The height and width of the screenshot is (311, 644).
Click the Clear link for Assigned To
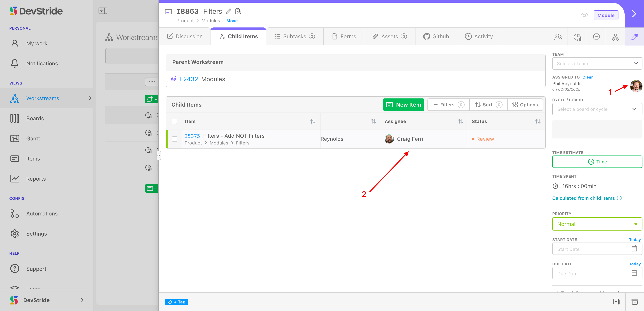click(587, 77)
